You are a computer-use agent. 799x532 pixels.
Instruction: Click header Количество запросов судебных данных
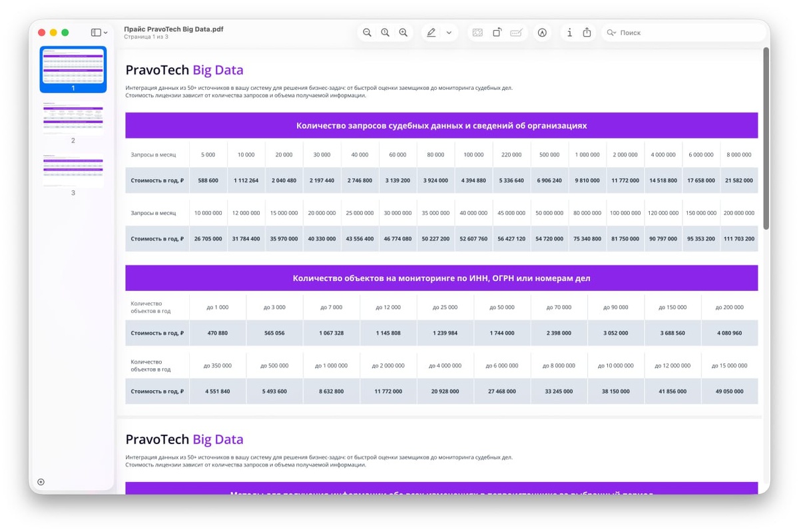441,125
